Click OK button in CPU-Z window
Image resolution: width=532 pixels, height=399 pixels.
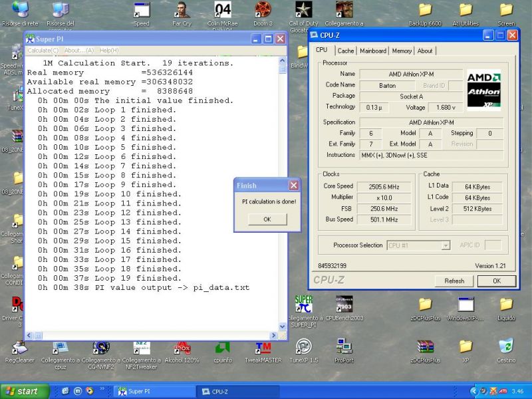pos(497,281)
